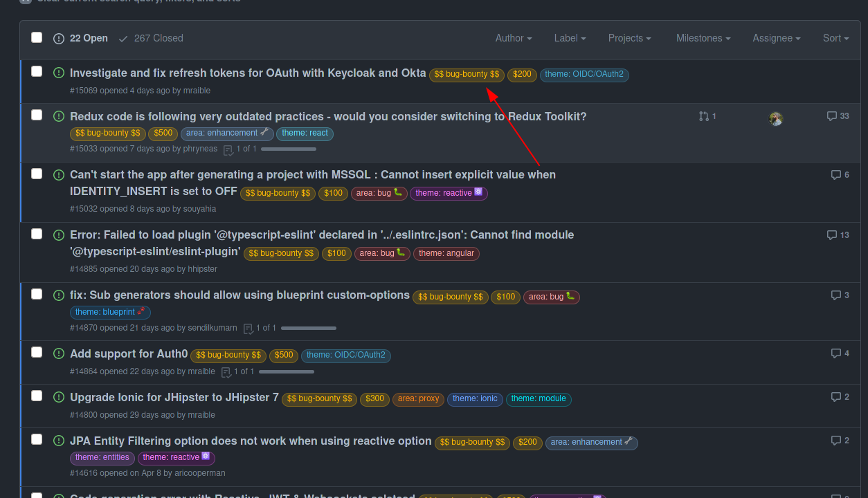The width and height of the screenshot is (868, 498).
Task: Open 'JPA Entity Filtering option does not work' issue
Action: [x=251, y=441]
